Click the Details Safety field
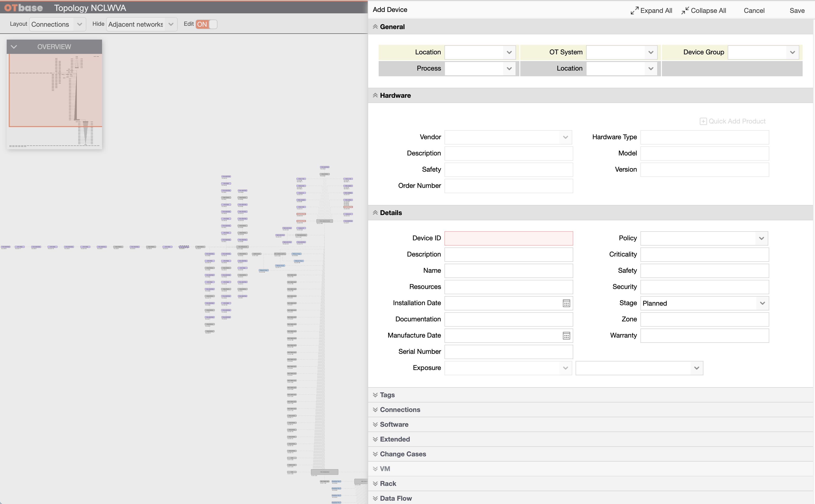The height and width of the screenshot is (504, 815). pos(705,271)
